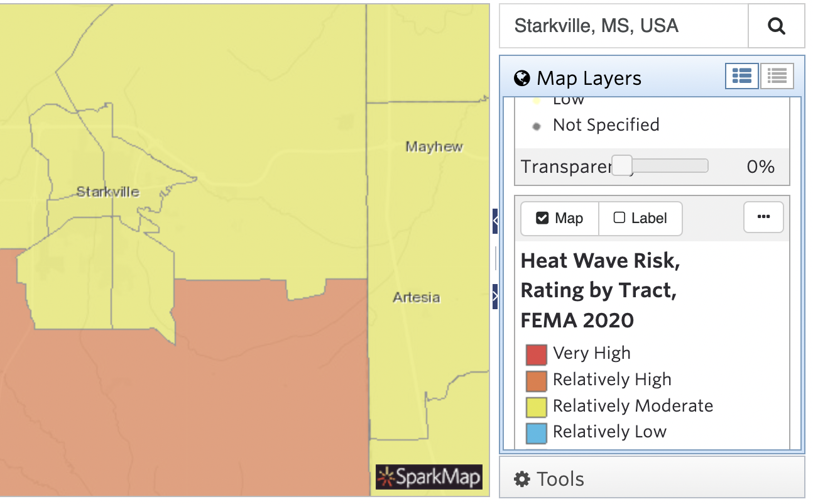Click the gray Not Specified legend dot
Viewport: 813px width, 504px height.
click(x=536, y=126)
